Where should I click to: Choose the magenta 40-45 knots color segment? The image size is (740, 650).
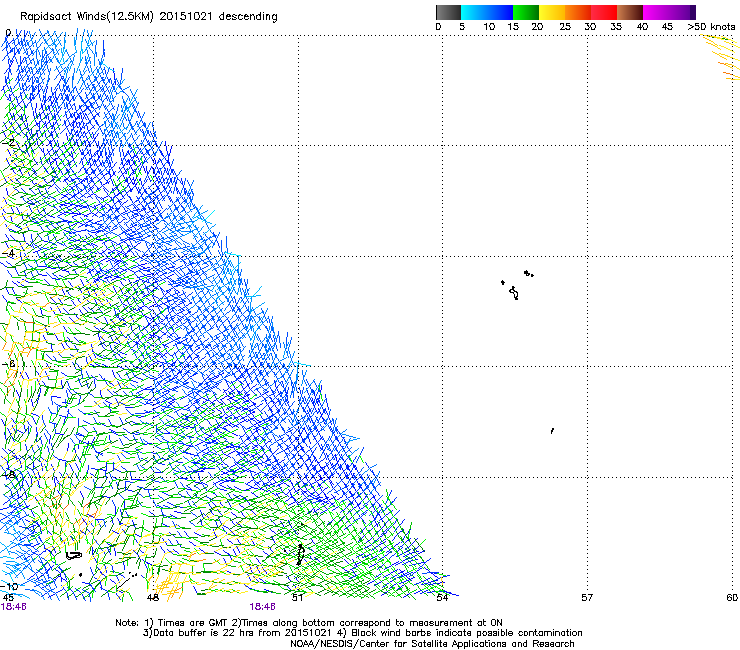pyautogui.click(x=656, y=12)
